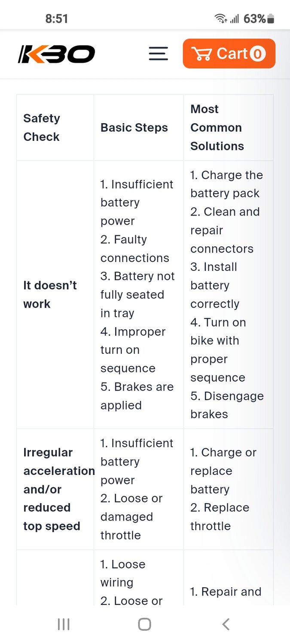Screen dimensions: 290x644
Task: Tap 'Brakes are applied' step text
Action: click(x=137, y=396)
